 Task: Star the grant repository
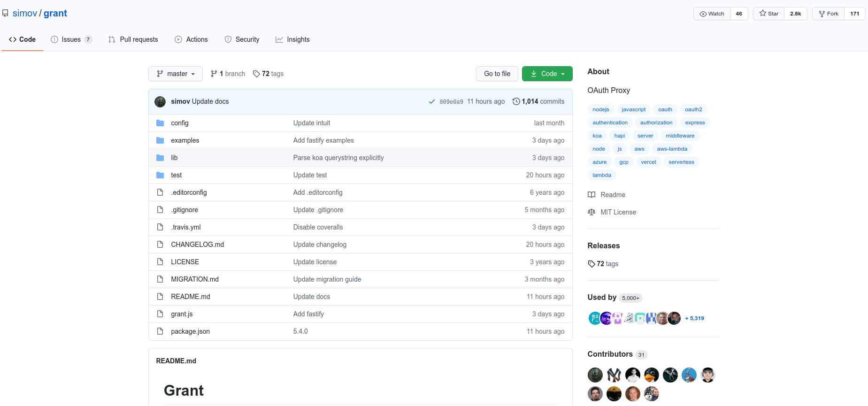[769, 14]
